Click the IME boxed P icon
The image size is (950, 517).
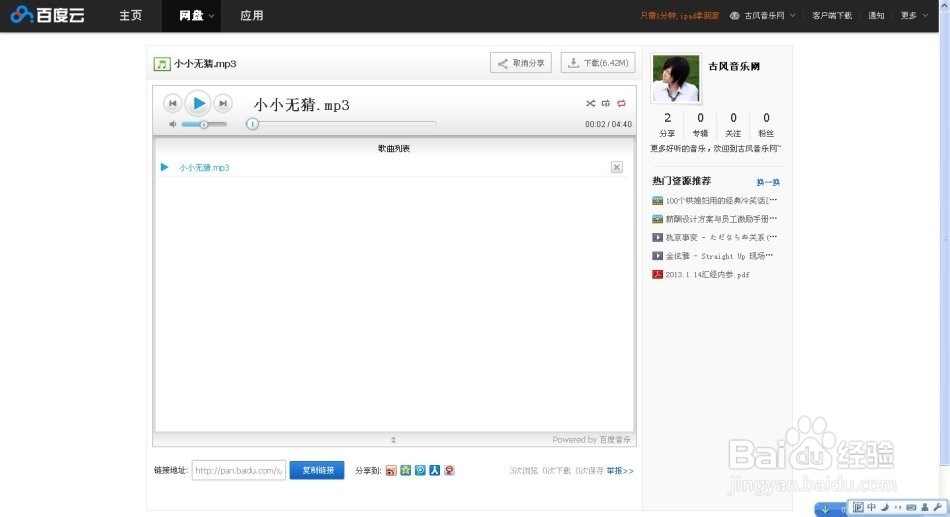pos(858,508)
